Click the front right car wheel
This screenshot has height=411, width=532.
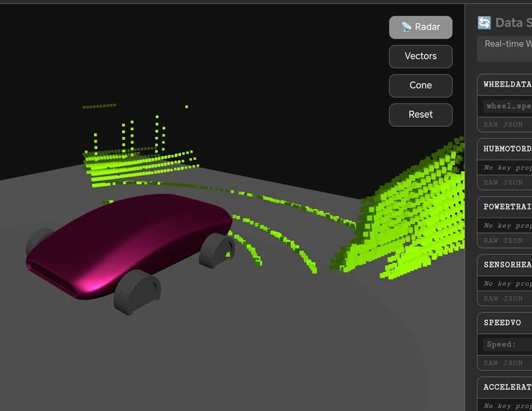137,292
